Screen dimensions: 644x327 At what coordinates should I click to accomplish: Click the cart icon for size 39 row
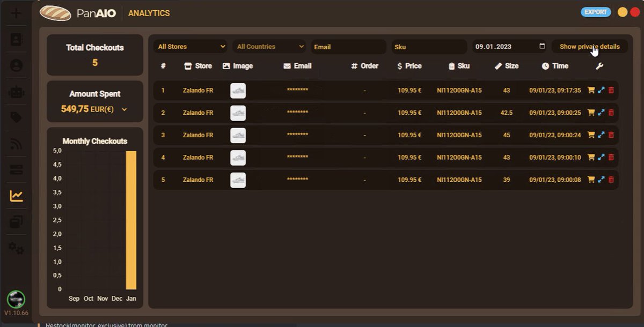click(x=591, y=180)
